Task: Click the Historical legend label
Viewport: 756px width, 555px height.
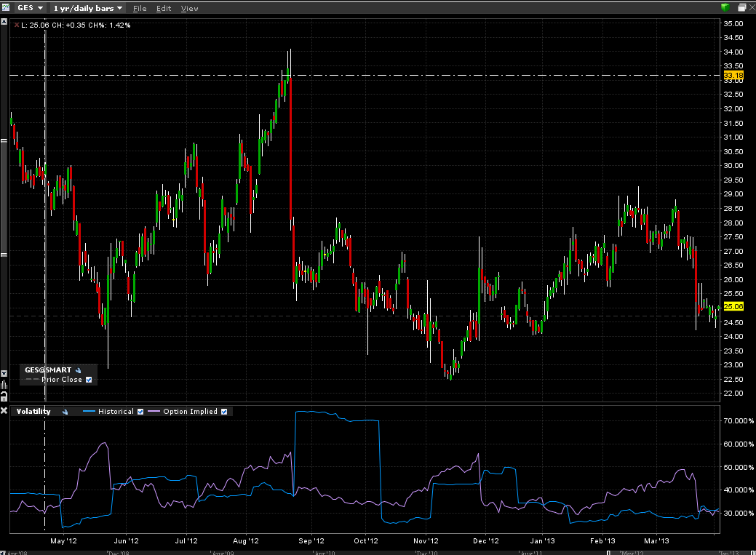Action: coord(116,411)
